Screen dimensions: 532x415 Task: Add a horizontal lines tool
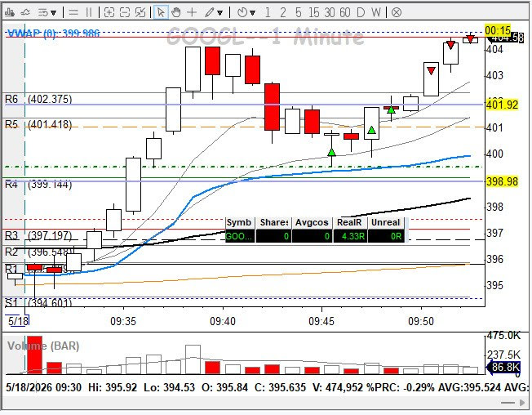click(73, 13)
